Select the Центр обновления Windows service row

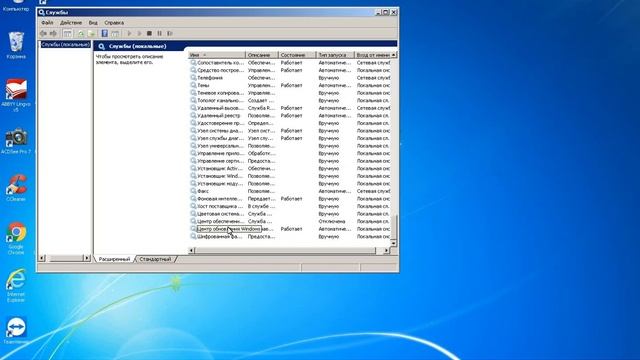pyautogui.click(x=290, y=229)
